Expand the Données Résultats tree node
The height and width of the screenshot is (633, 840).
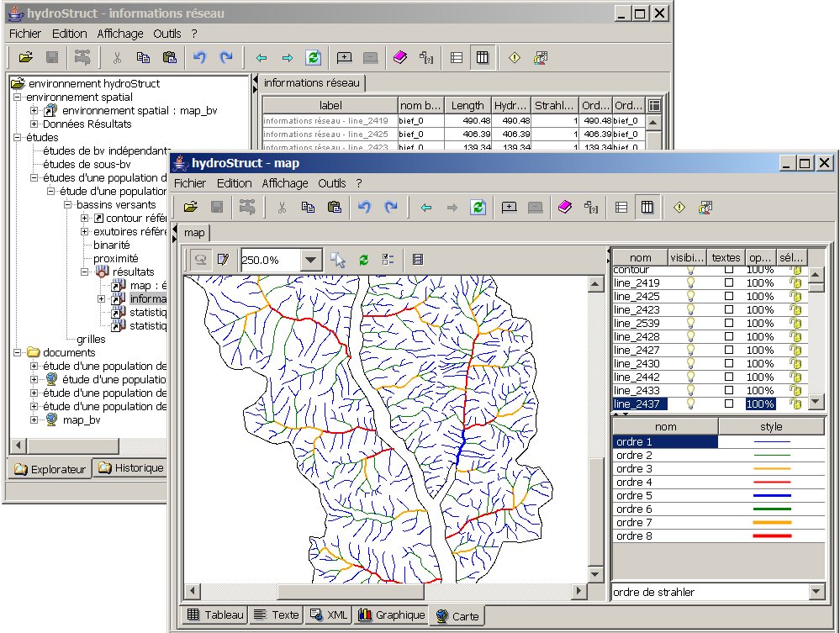click(34, 124)
